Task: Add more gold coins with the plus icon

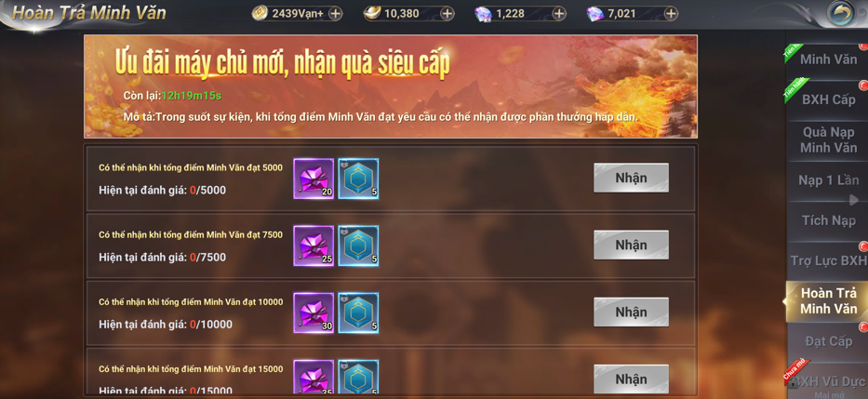Action: (336, 14)
